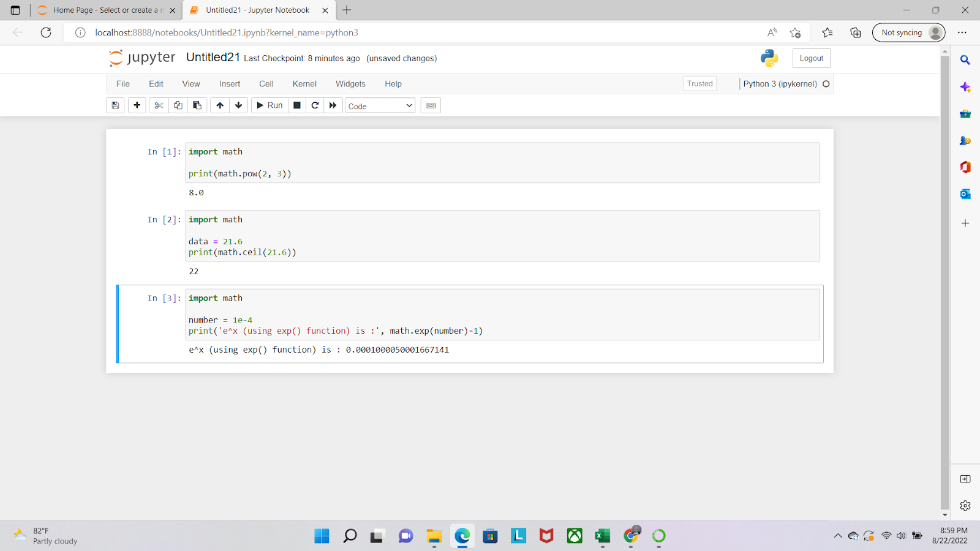Select the output text 8.0
This screenshot has height=551, width=980.
pos(196,192)
